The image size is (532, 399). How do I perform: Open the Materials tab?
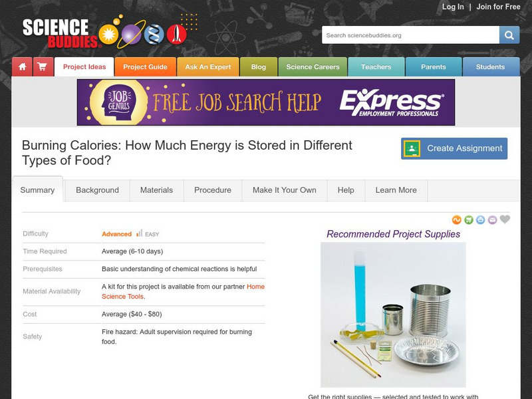(156, 190)
